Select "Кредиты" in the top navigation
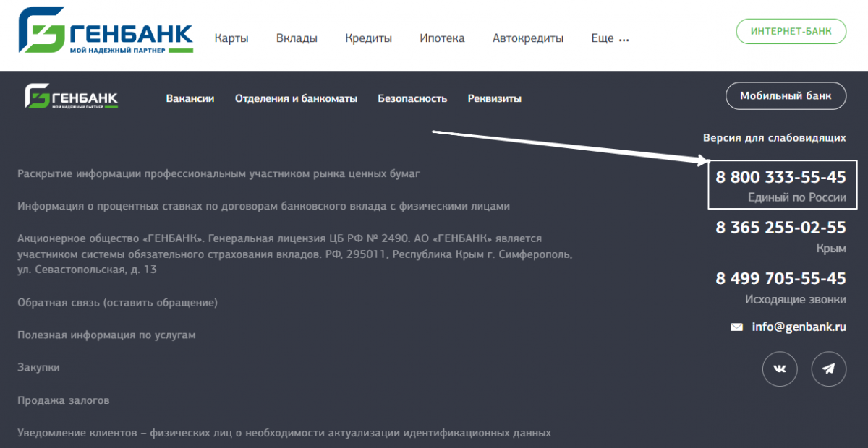This screenshot has width=868, height=448. [368, 38]
